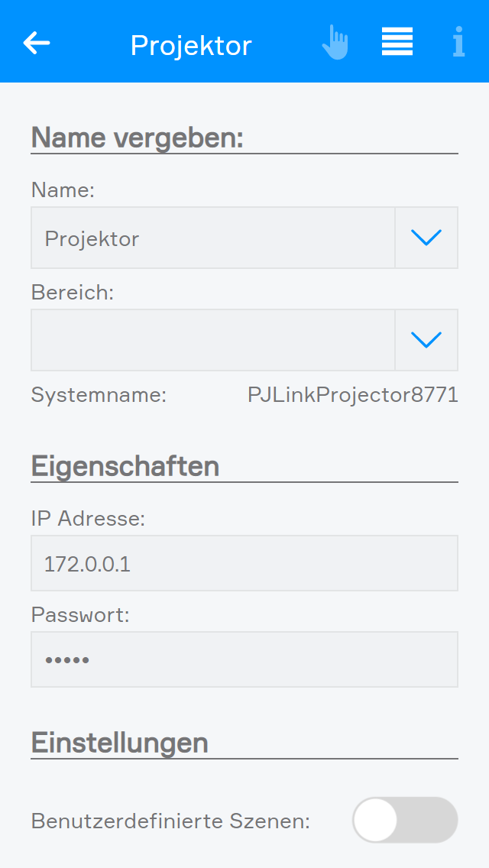This screenshot has width=489, height=868.
Task: Tap the Projektor title in header
Action: (x=191, y=46)
